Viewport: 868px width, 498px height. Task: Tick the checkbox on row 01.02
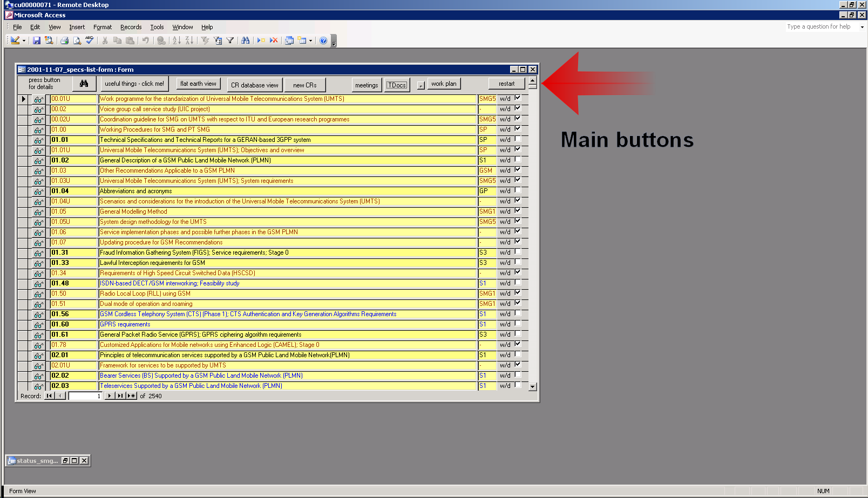[x=518, y=159]
